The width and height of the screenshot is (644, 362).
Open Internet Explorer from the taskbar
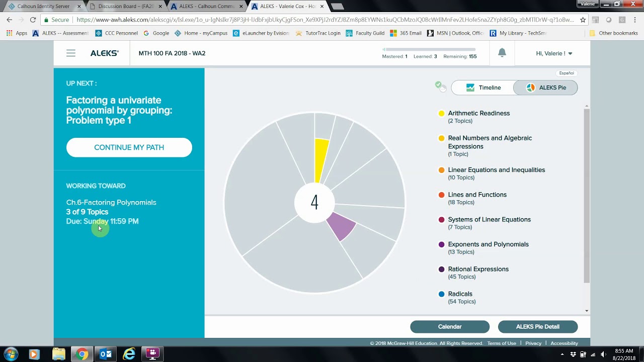(129, 354)
